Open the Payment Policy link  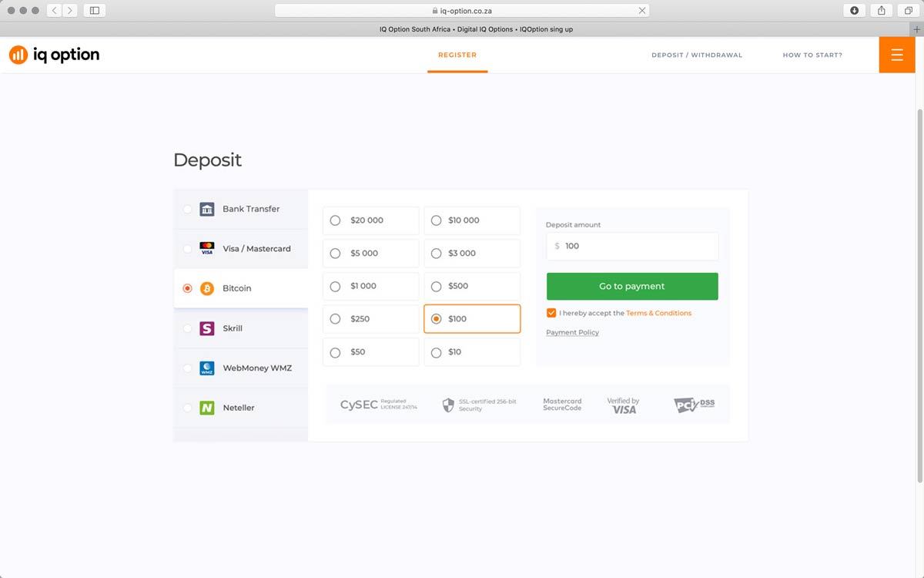(572, 333)
